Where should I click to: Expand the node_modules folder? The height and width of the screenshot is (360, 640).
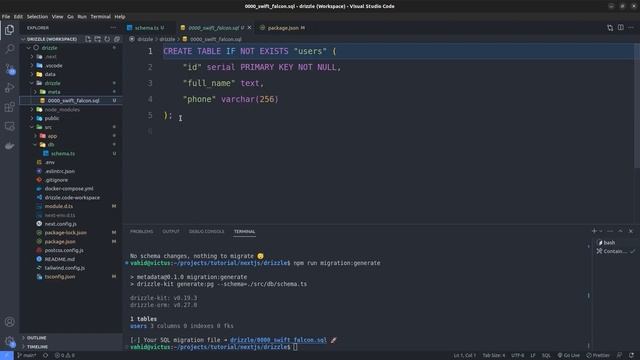point(62,109)
